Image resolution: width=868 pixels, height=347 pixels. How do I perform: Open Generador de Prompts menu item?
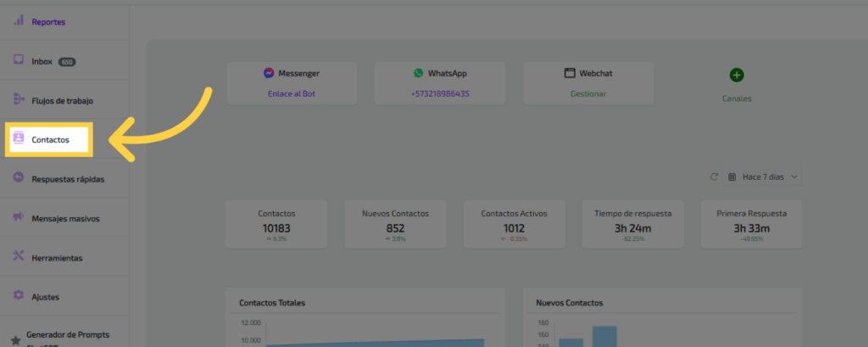(x=68, y=335)
